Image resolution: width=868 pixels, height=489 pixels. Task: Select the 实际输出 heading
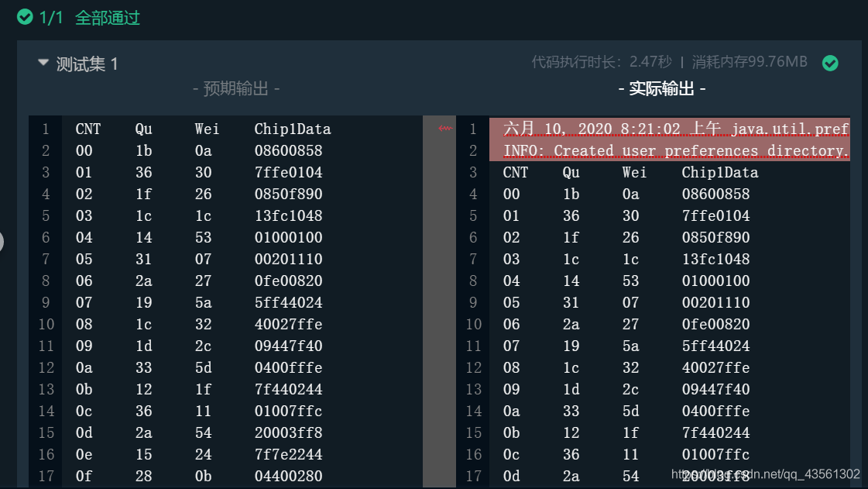661,88
